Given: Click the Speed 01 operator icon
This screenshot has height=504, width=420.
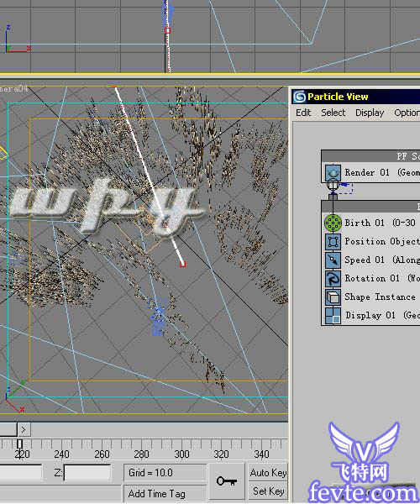Looking at the screenshot, I should pos(333,260).
